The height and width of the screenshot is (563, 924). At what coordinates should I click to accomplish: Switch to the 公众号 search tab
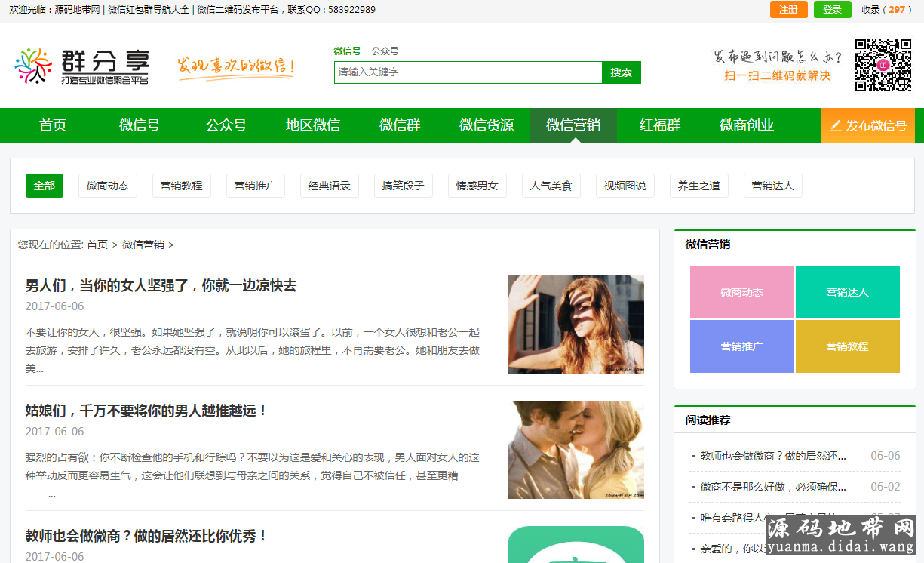[385, 51]
